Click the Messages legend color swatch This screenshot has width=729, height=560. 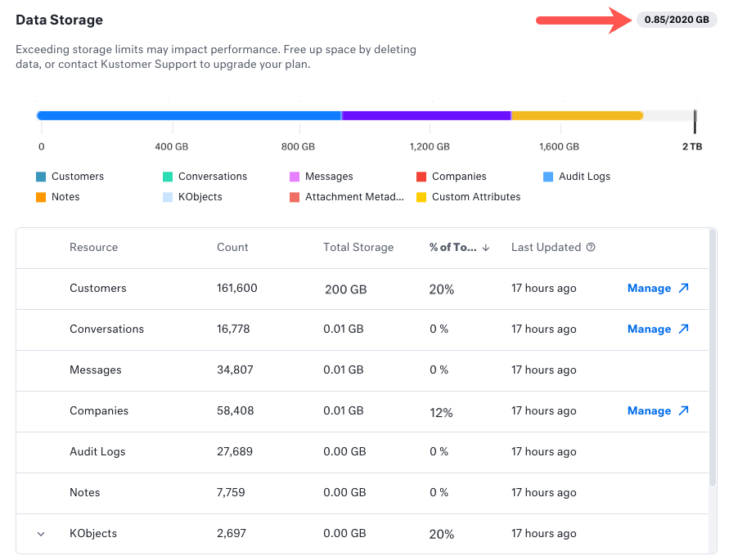(x=295, y=177)
